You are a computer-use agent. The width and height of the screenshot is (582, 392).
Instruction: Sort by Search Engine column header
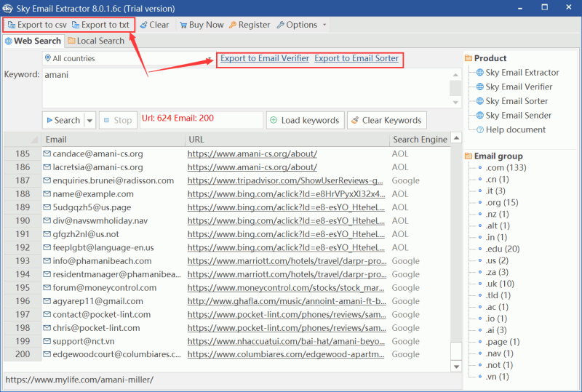click(x=420, y=140)
